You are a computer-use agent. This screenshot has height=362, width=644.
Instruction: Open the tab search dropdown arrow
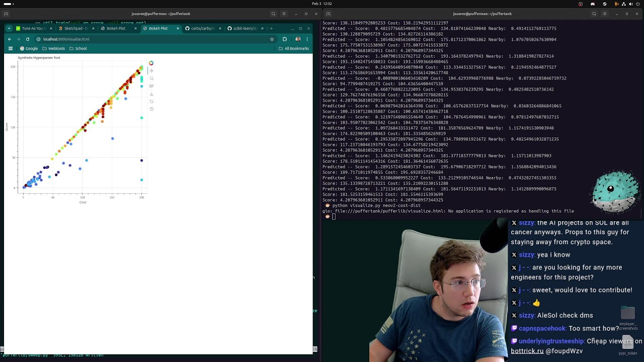pos(10,28)
